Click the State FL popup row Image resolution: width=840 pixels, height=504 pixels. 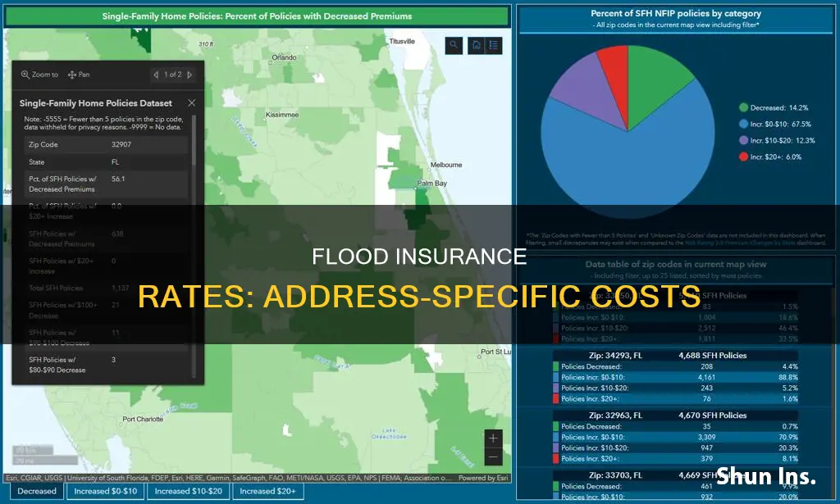click(x=106, y=161)
